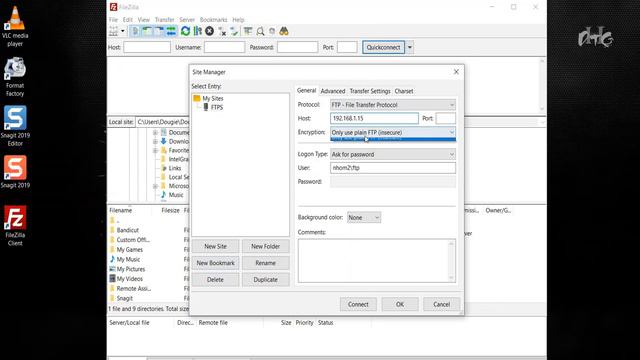
Task: Open the File menu
Action: [x=113, y=20]
